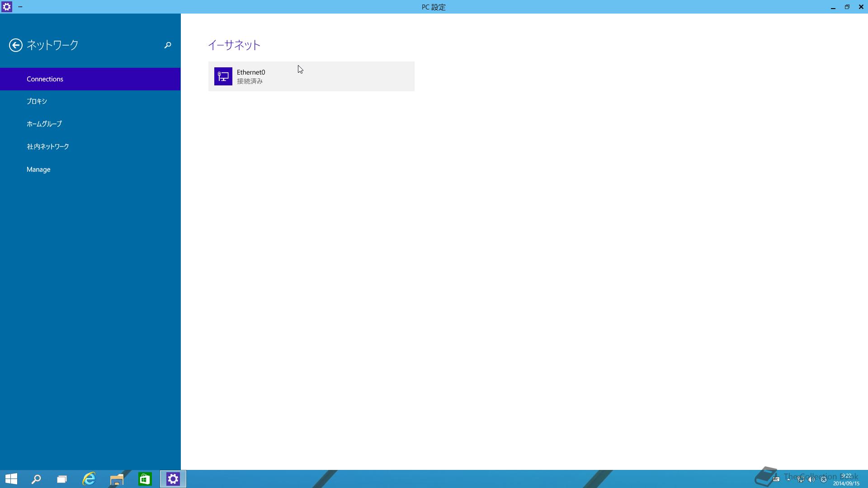Open the clock showing 2014/09/15
868x488 pixels.
[x=846, y=479]
